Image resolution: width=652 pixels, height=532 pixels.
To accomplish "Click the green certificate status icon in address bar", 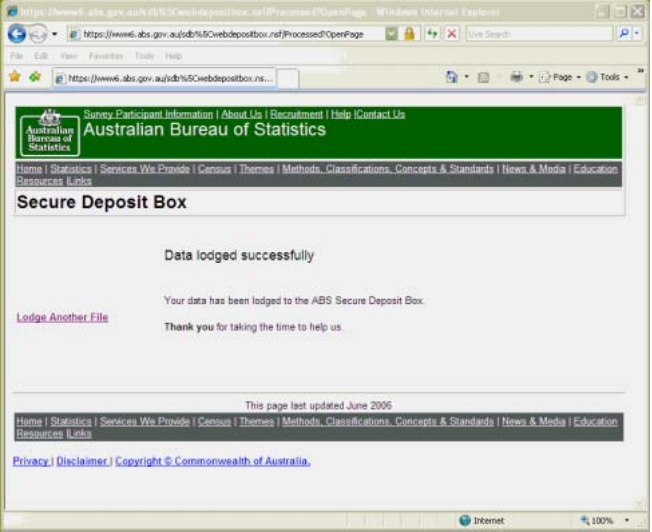I will pyautogui.click(x=391, y=34).
